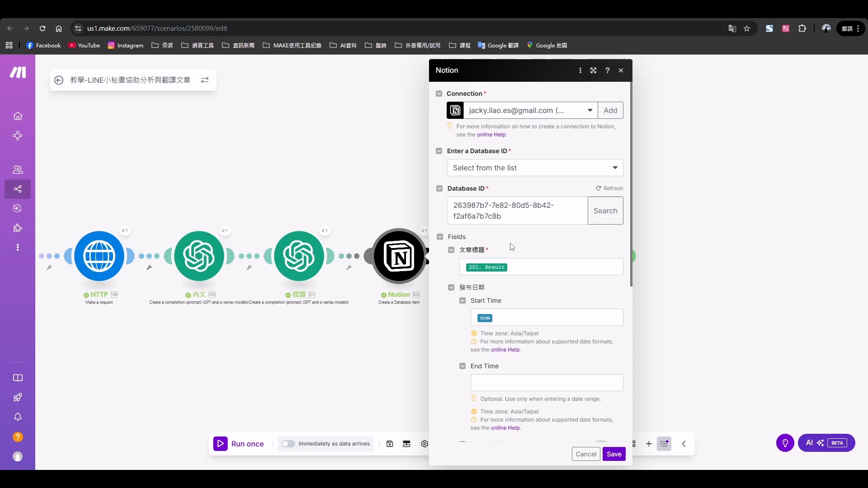The image size is (868, 488).
Task: Open scenario settings gear in bottom toolbar
Action: pos(425,444)
